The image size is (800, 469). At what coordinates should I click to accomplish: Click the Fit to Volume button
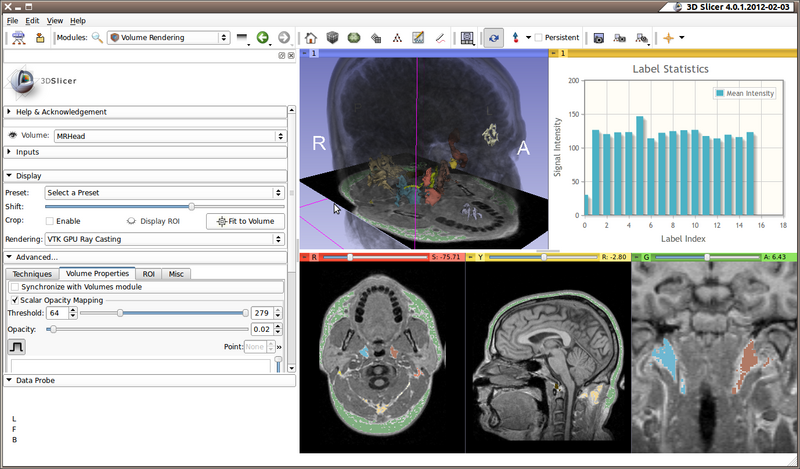245,221
